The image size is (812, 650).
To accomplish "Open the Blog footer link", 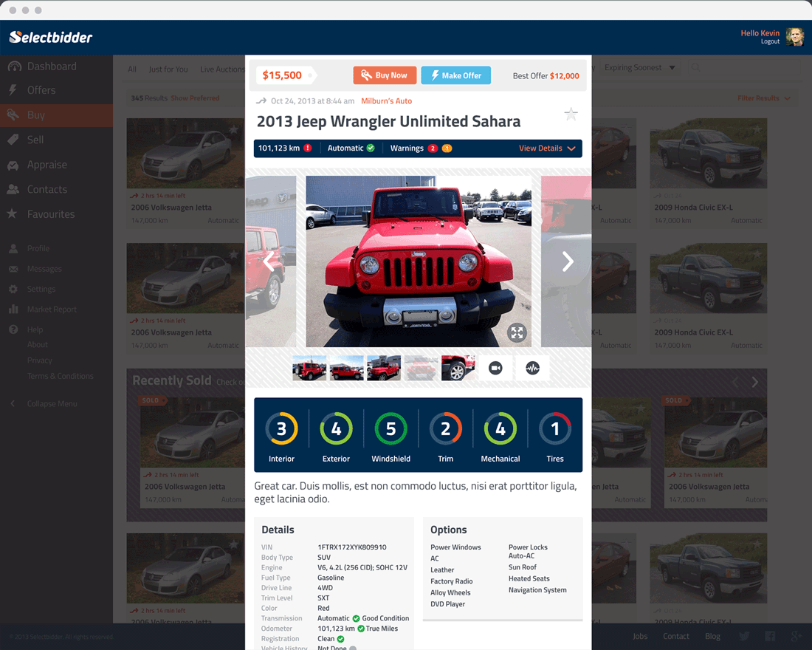I will (x=712, y=636).
